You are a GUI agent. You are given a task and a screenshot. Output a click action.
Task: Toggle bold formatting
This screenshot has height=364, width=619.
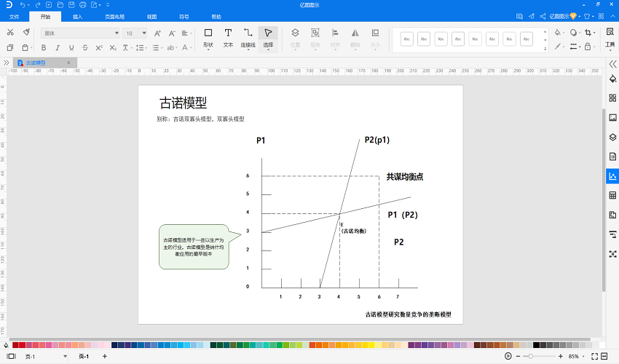tap(44, 48)
